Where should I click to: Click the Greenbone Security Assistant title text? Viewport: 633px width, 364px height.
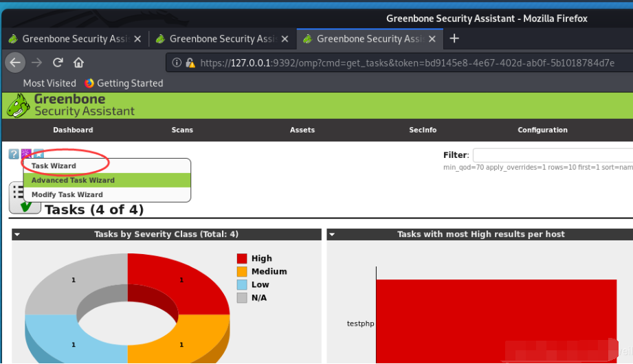tap(85, 105)
